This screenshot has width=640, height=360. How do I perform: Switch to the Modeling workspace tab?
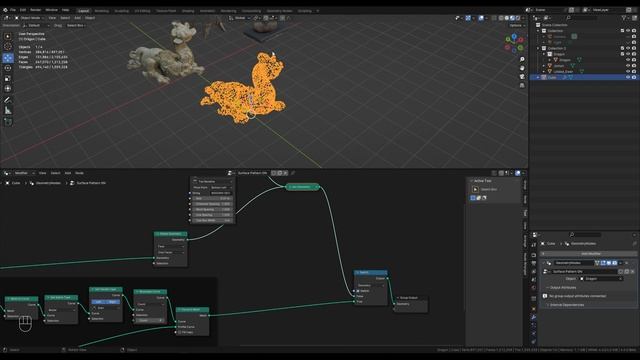[102, 11]
